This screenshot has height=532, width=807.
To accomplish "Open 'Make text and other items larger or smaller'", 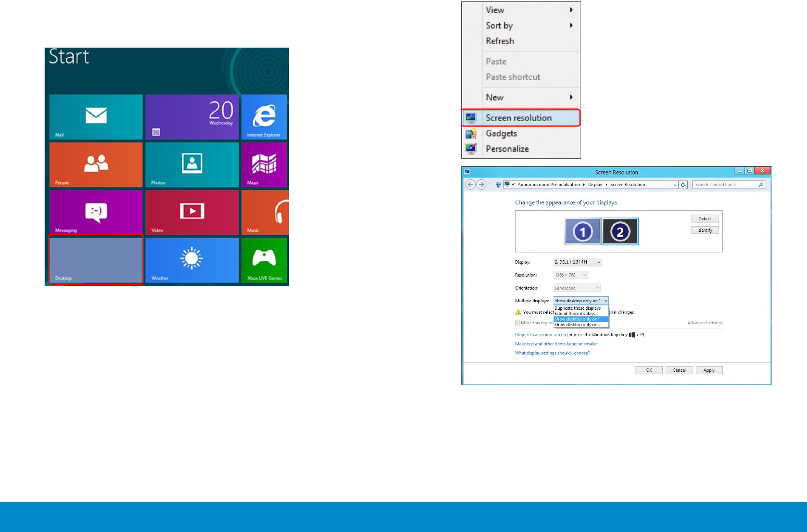I will coord(556,344).
